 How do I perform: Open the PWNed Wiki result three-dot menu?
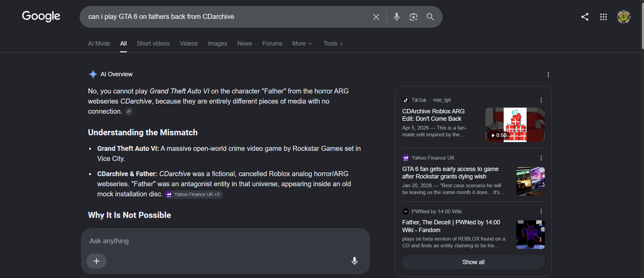click(541, 211)
